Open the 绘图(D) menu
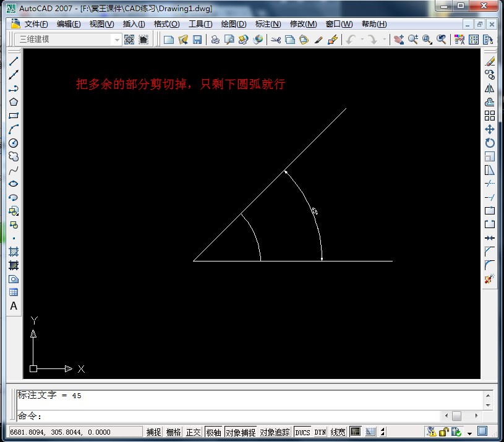 point(234,24)
